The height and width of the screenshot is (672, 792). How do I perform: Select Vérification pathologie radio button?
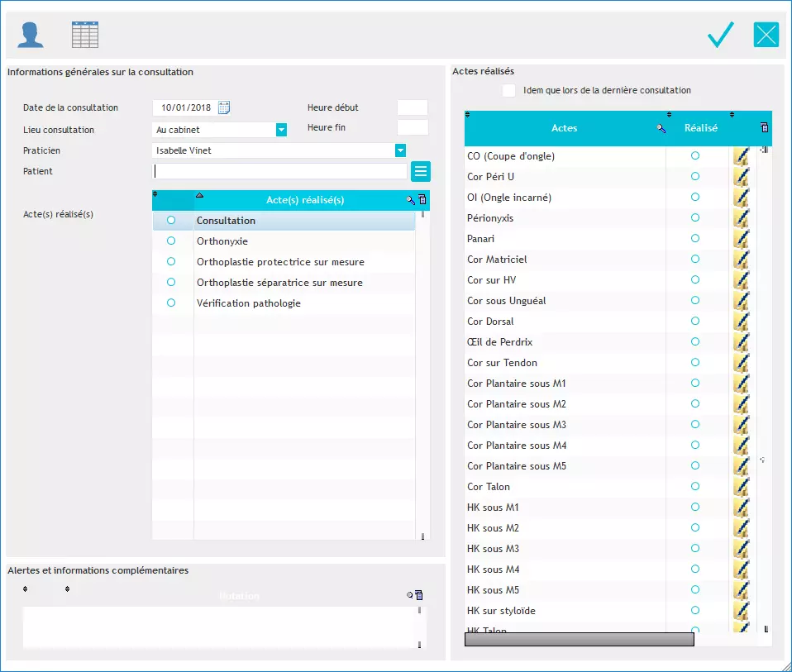171,303
